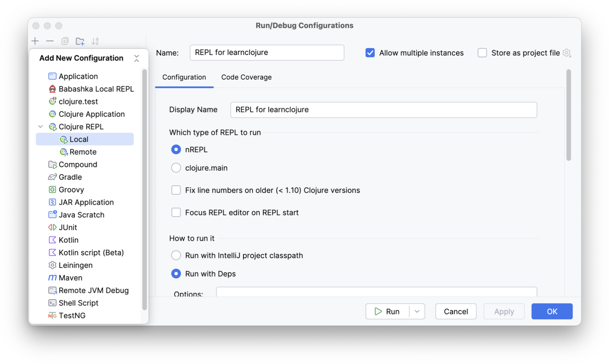Select the clojure.main radio button

[x=176, y=168]
